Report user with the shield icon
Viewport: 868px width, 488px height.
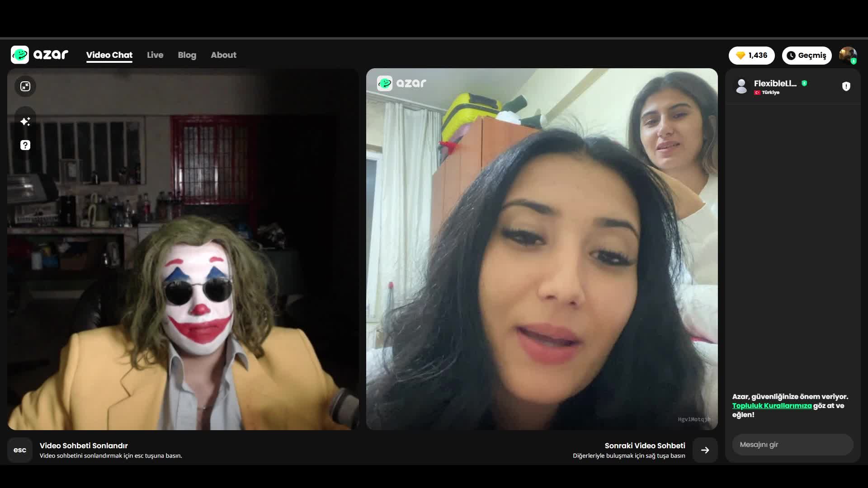(846, 86)
